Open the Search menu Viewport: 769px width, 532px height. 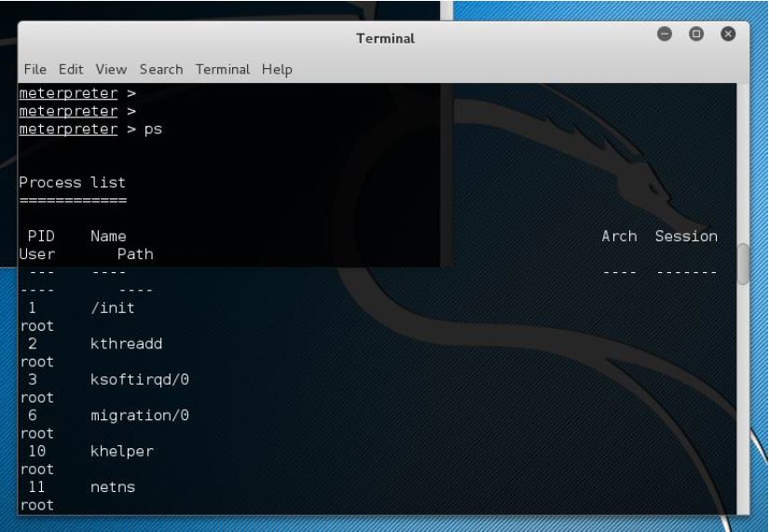pos(161,69)
